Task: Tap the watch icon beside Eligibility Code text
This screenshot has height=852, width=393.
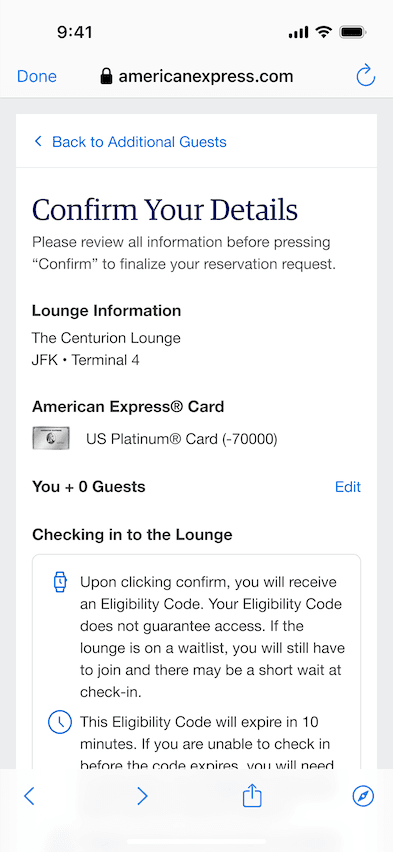Action: pos(60,582)
